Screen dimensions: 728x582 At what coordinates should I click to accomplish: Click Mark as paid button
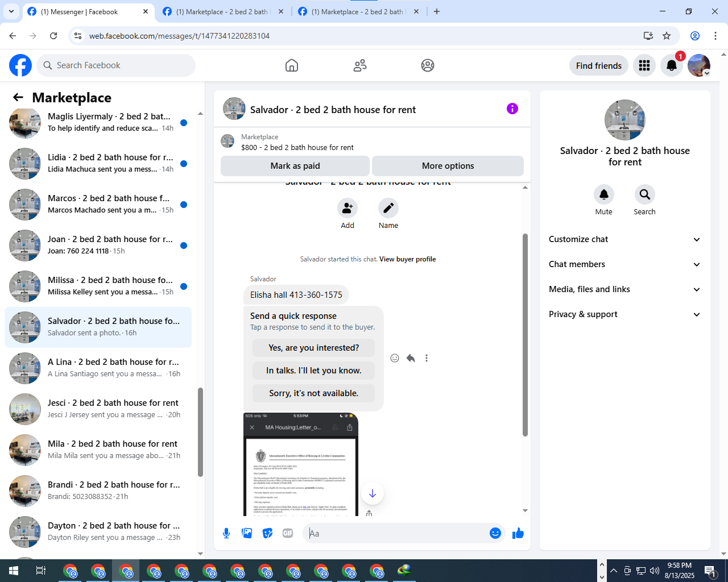[295, 166]
